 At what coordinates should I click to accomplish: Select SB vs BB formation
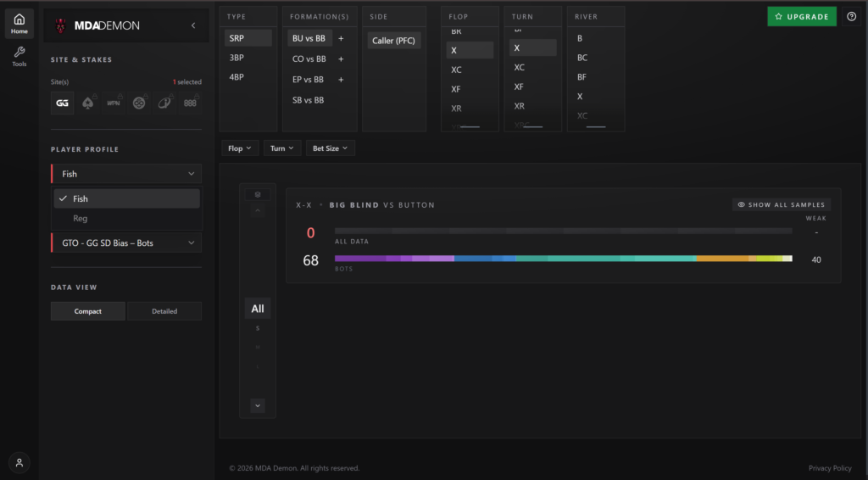[308, 100]
